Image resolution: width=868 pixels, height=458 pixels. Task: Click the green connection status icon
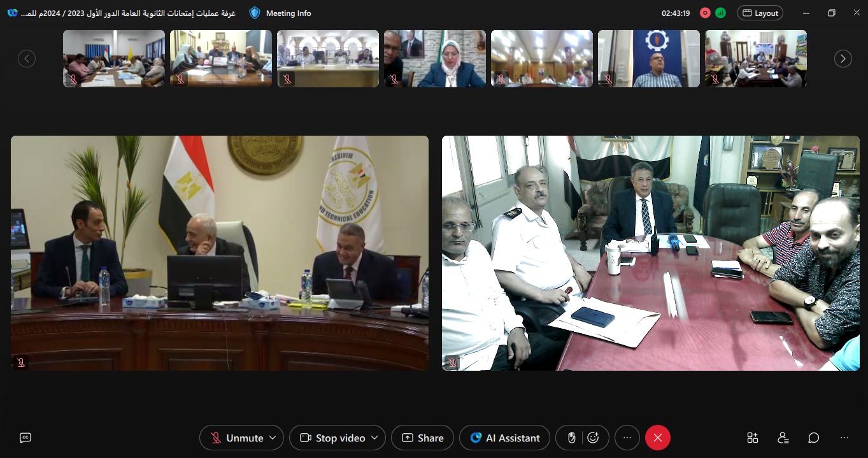click(x=720, y=13)
